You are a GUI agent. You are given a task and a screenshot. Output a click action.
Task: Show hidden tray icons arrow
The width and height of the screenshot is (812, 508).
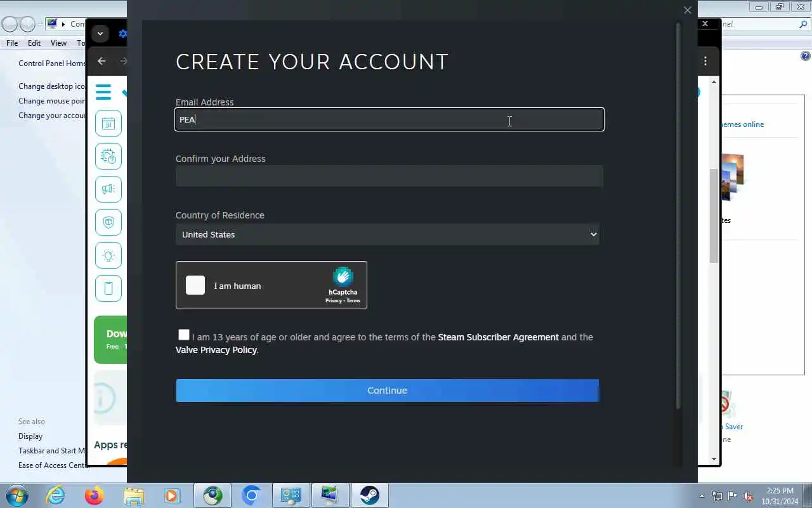click(x=702, y=496)
